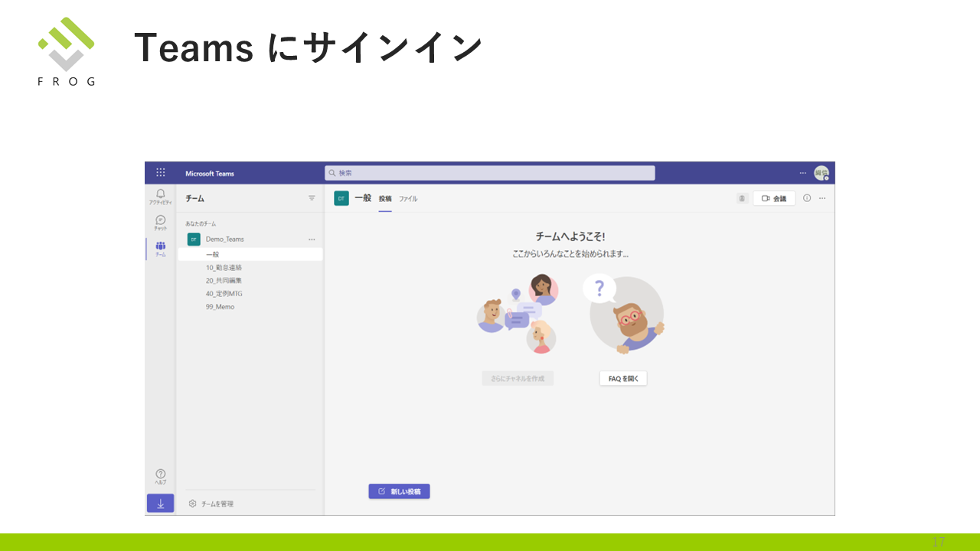Click さらにチャネルを作成 button
The width and height of the screenshot is (980, 551).
[518, 378]
